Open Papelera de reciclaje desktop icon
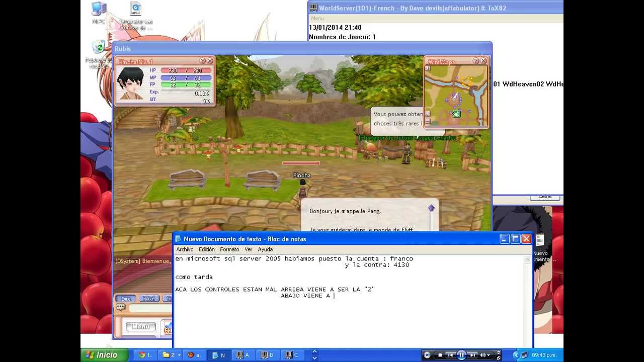 pos(99,54)
